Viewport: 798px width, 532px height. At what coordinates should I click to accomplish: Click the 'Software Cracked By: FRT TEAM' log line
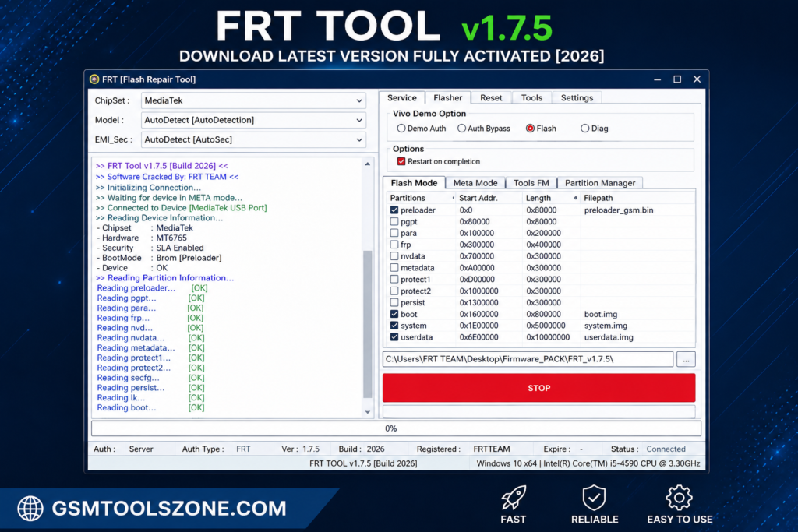tap(167, 177)
